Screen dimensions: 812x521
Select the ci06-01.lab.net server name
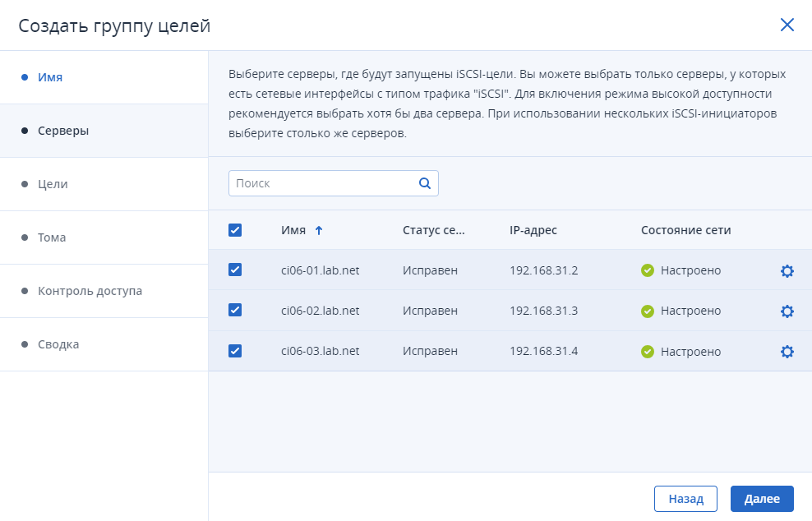[x=320, y=270]
